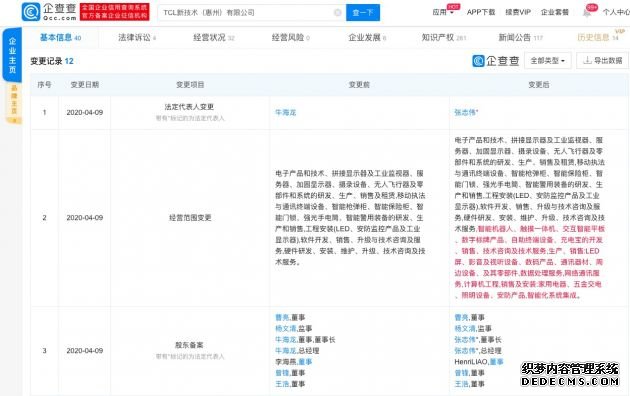Open 张志伟 in the 法定代表人变更 row
Screen dimensions: 630x396
click(465, 113)
